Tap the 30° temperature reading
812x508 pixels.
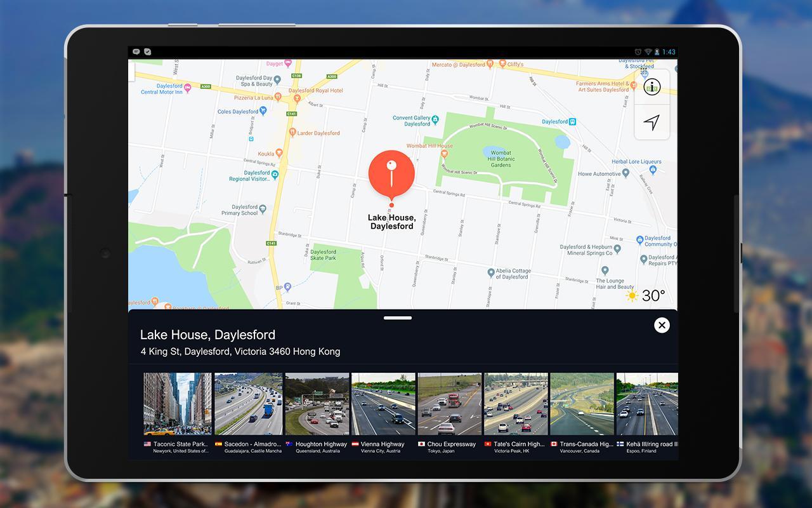(653, 295)
